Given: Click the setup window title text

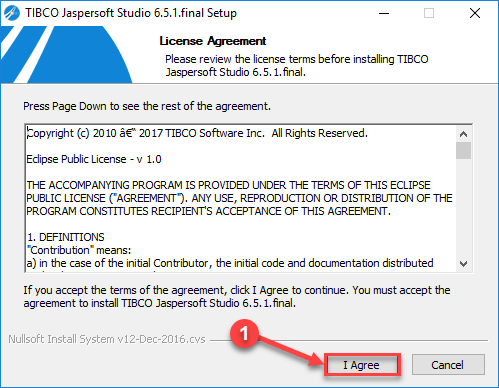Looking at the screenshot, I should [x=131, y=13].
